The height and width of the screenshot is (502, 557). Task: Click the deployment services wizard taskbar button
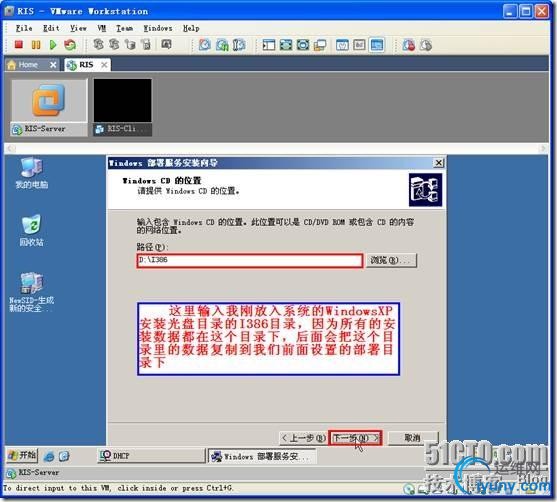click(261, 456)
